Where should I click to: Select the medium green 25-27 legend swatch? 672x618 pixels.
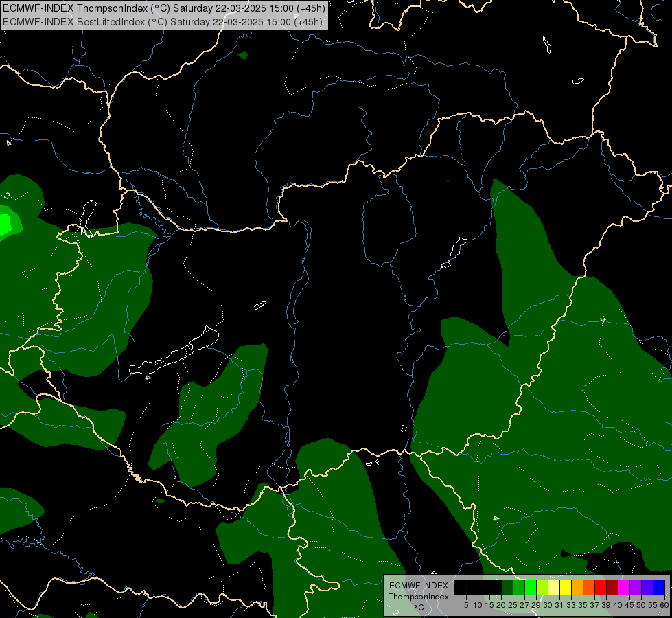[519, 587]
